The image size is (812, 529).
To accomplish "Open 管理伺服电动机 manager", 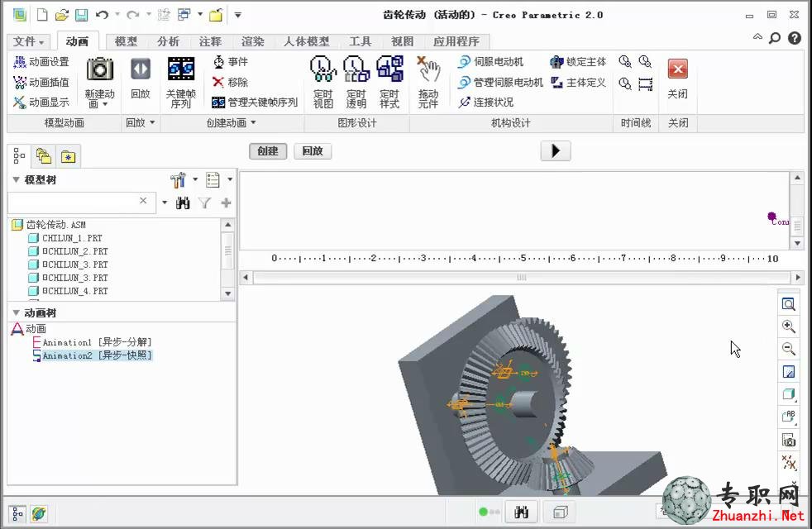I will [x=500, y=83].
